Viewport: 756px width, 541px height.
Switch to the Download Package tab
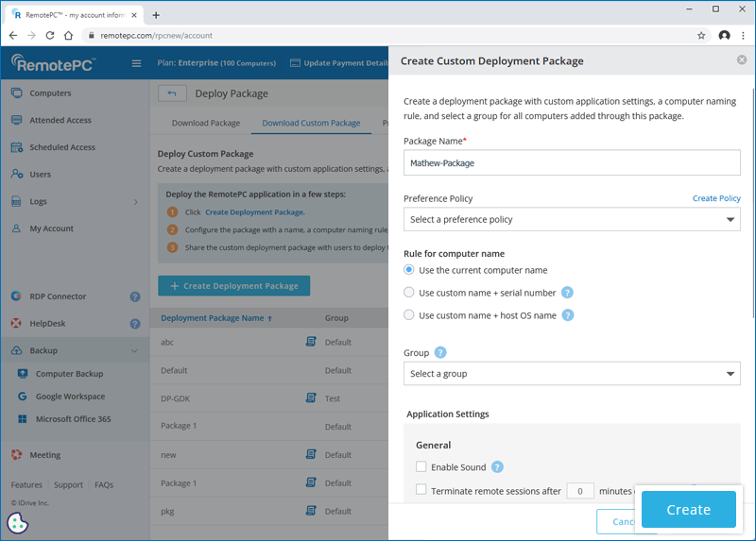[206, 123]
